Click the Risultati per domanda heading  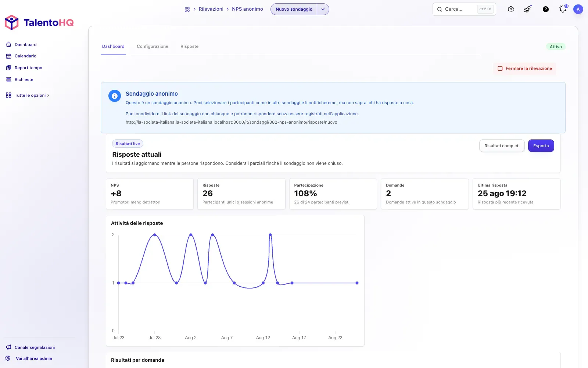click(x=137, y=360)
